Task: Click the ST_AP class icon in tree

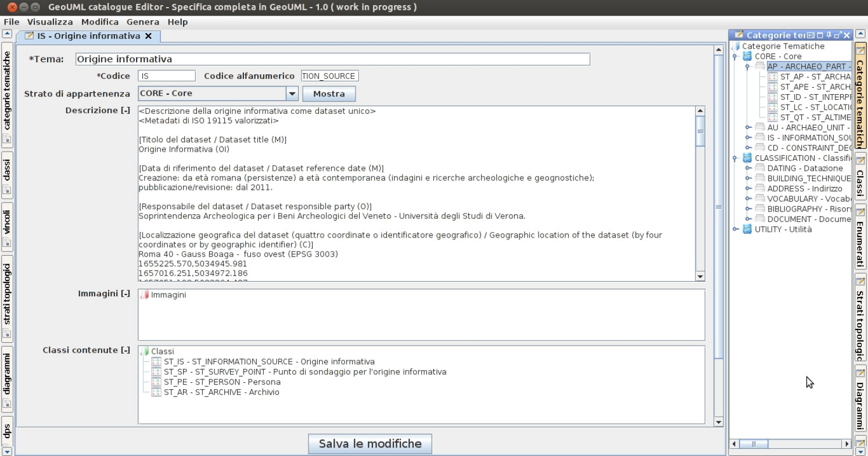Action: point(773,77)
